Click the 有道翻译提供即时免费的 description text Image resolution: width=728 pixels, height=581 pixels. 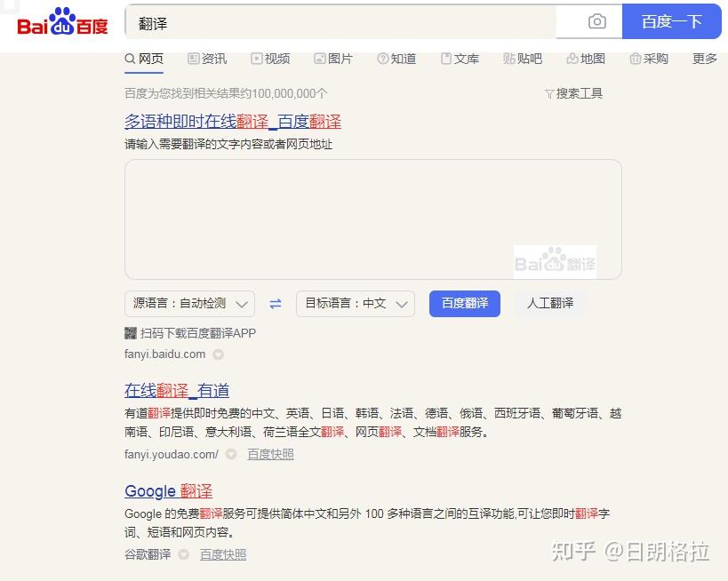(372, 423)
